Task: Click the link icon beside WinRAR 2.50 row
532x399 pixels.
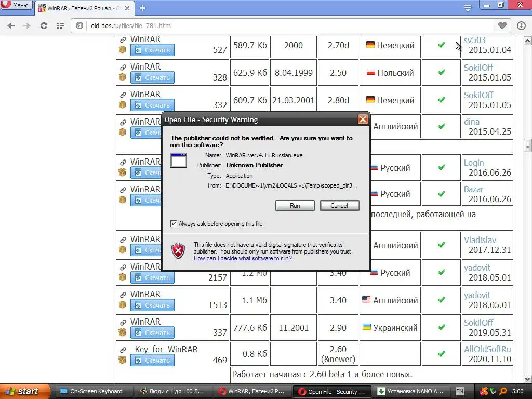Action: point(123,67)
